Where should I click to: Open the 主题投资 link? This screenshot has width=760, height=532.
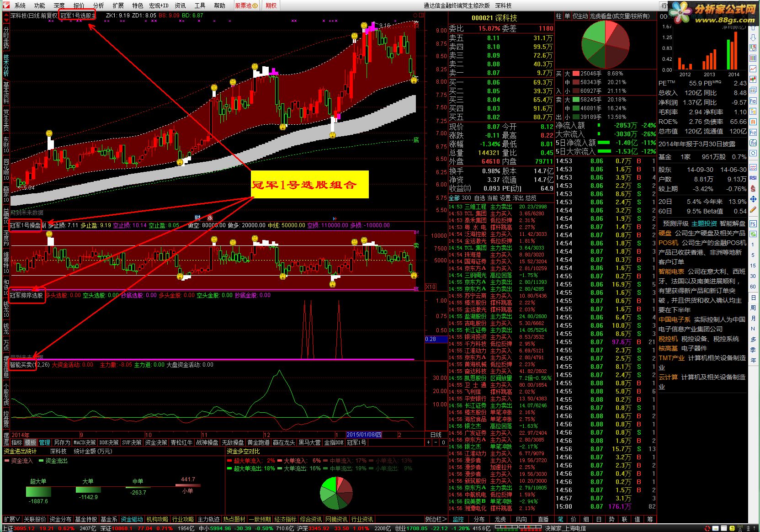pyautogui.click(x=704, y=223)
